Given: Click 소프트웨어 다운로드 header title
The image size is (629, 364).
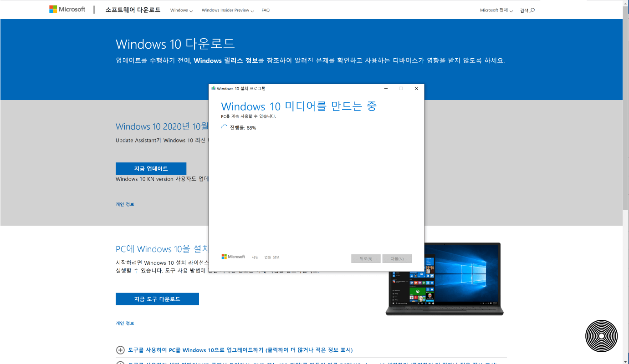Looking at the screenshot, I should click(x=133, y=10).
